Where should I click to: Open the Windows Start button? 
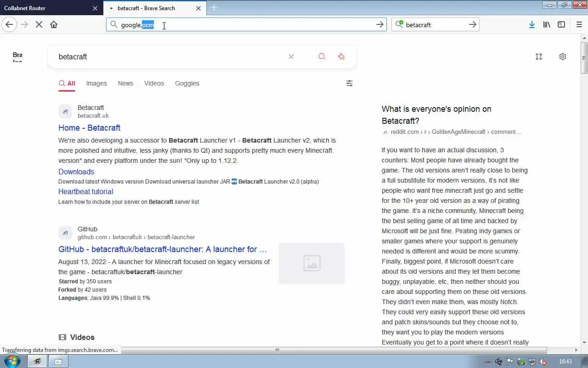(x=12, y=361)
